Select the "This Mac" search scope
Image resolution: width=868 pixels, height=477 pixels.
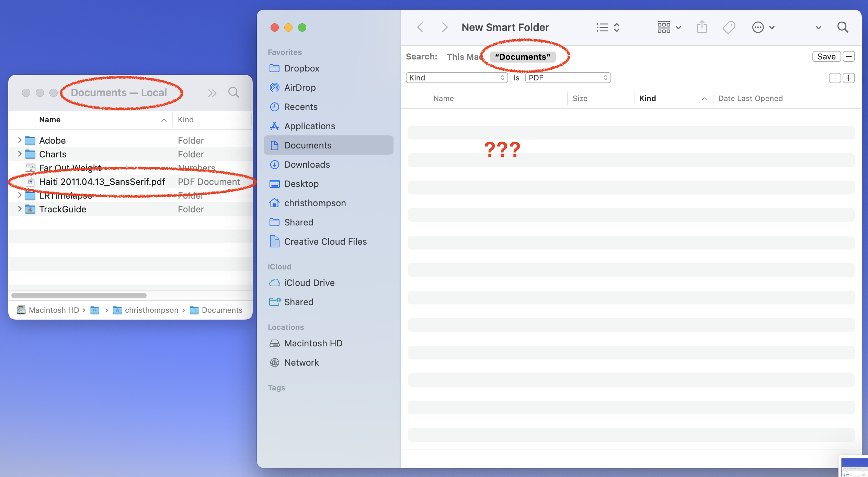(x=463, y=57)
